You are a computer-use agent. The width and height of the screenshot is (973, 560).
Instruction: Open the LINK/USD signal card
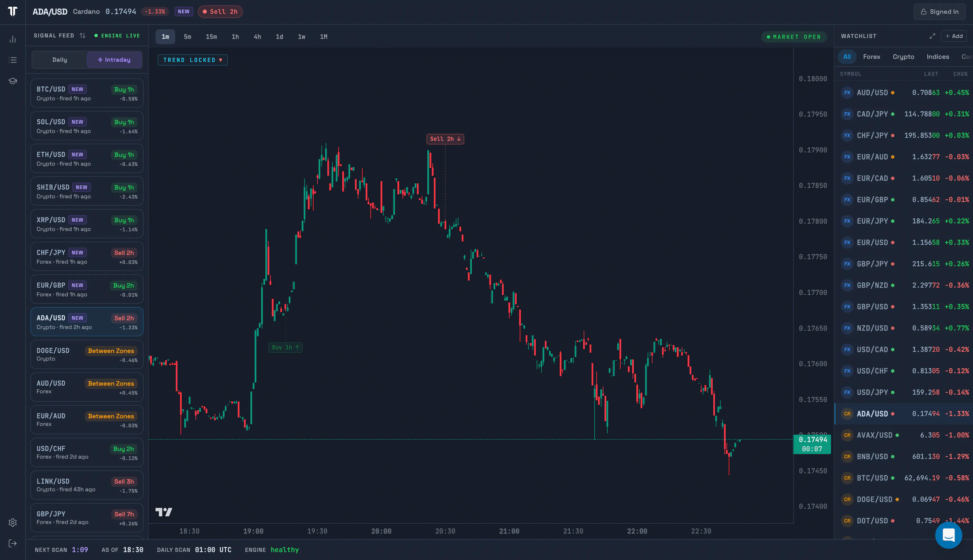click(x=87, y=485)
